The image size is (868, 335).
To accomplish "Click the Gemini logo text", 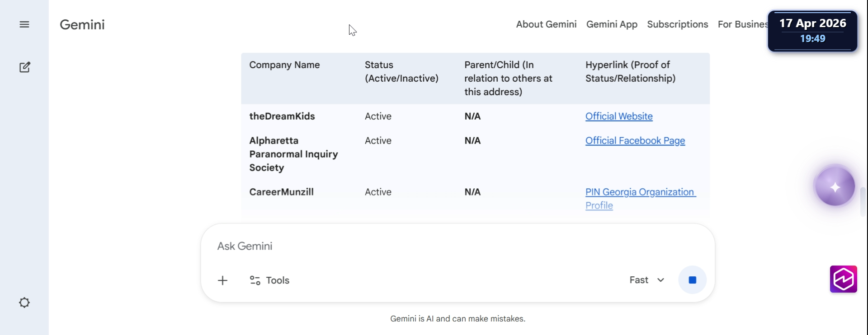I will (x=82, y=25).
